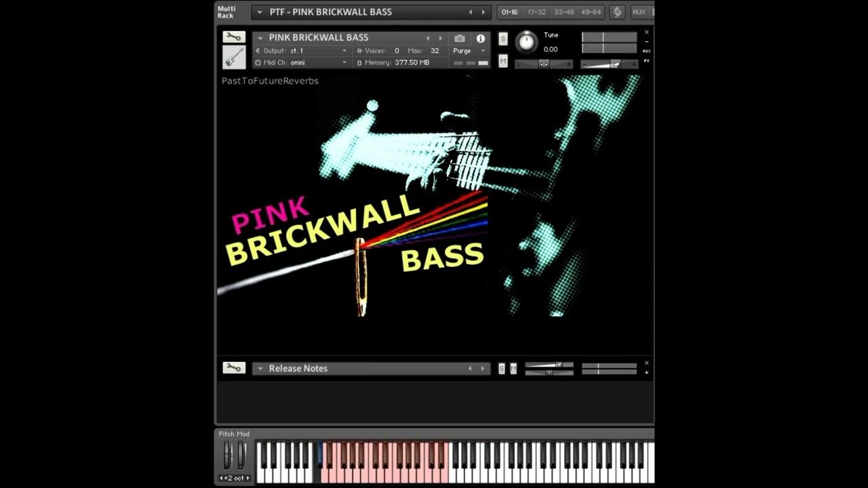Open the instrument info icon
Image resolution: width=868 pixels, height=488 pixels.
coord(481,39)
